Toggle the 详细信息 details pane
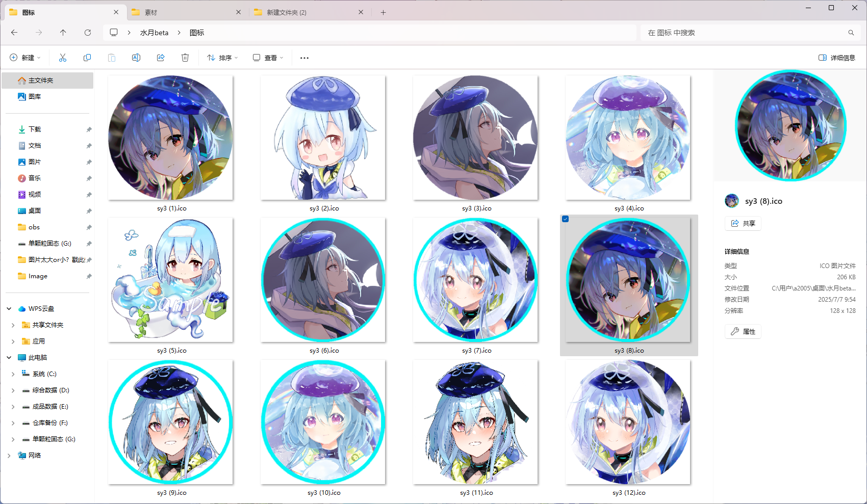 coord(836,58)
